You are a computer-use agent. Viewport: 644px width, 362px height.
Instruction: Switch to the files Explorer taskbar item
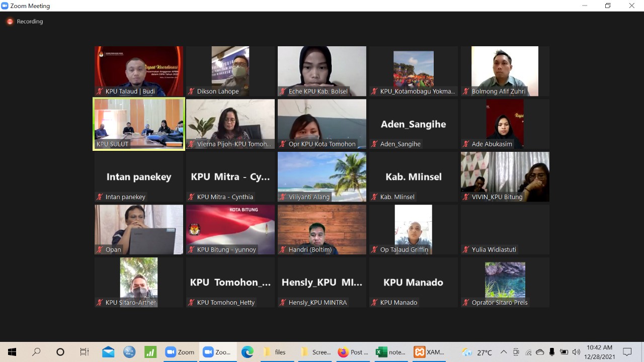click(x=275, y=352)
